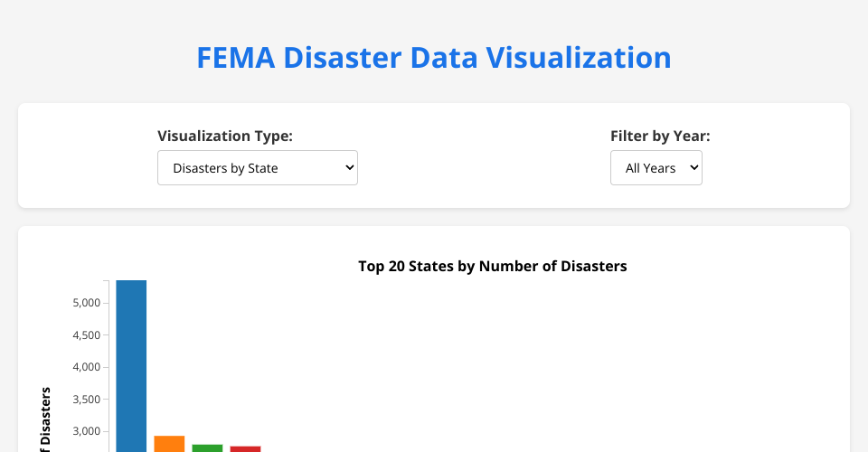
Task: Click the 'Filter by Year:' label
Action: 660,136
